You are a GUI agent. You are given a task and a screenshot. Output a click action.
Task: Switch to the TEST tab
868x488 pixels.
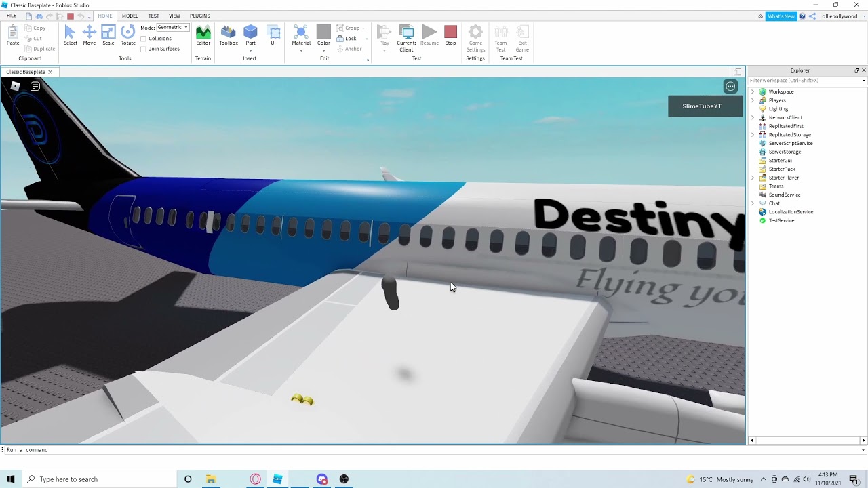(x=154, y=16)
